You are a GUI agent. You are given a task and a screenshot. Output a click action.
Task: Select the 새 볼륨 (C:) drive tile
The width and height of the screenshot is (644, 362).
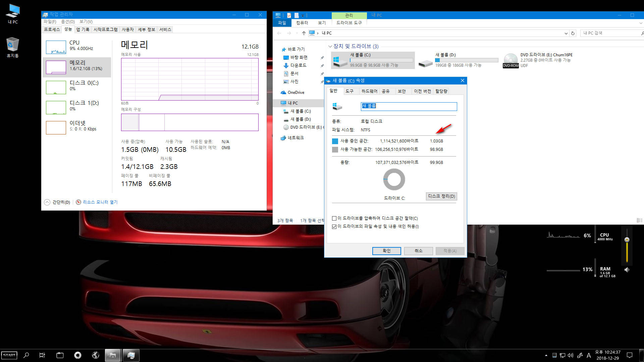[373, 60]
